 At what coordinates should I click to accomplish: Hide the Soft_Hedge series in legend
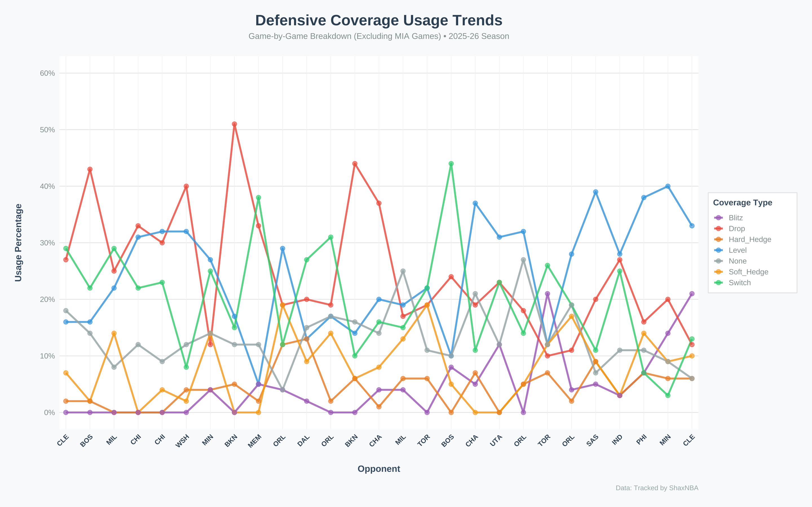[748, 272]
